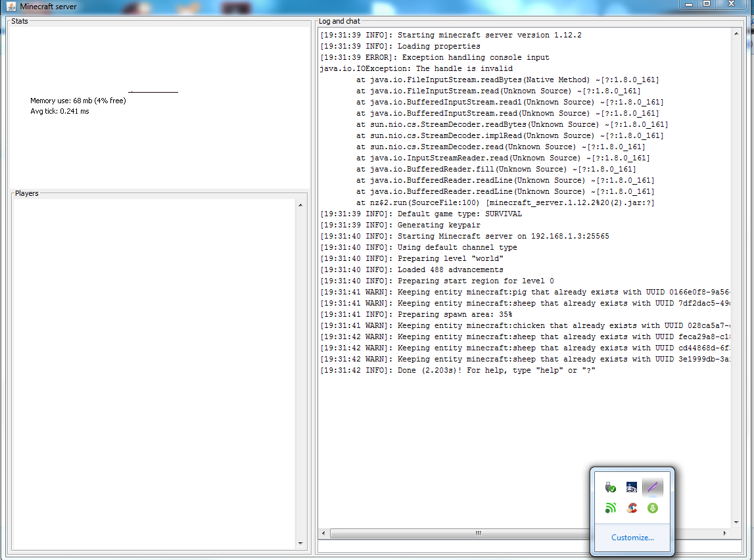
Task: Click 'Preparing level "world"' log line
Action: 412,258
